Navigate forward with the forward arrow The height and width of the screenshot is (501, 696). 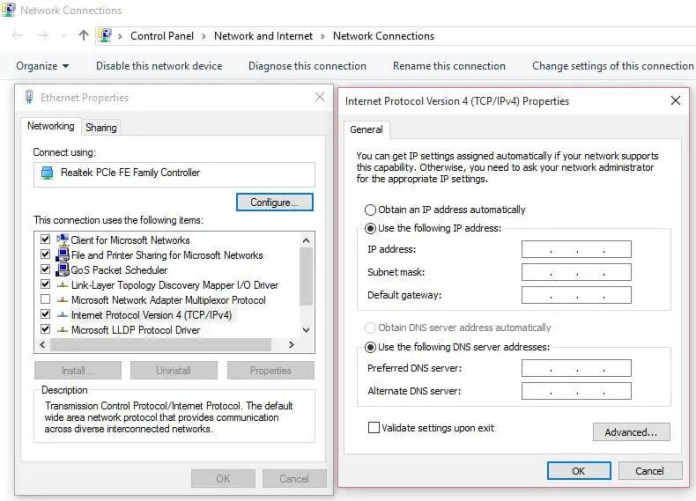pos(43,36)
